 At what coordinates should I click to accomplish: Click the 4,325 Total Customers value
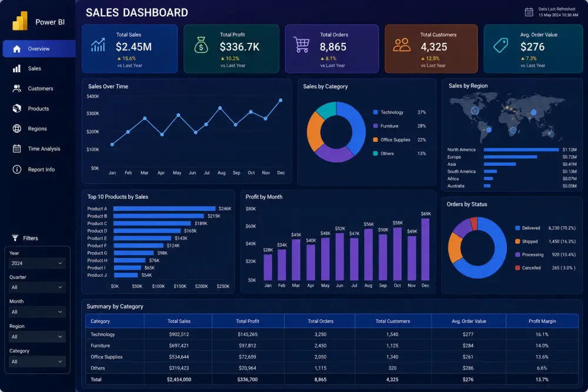click(434, 47)
